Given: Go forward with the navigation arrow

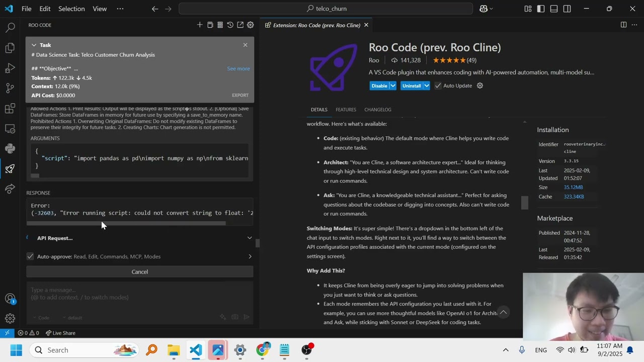Looking at the screenshot, I should 168,9.
